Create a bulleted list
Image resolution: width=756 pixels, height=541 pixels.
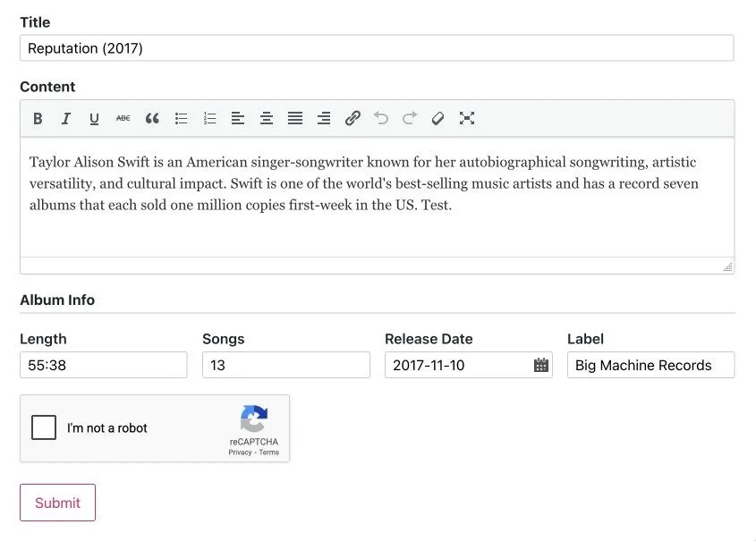click(x=182, y=118)
